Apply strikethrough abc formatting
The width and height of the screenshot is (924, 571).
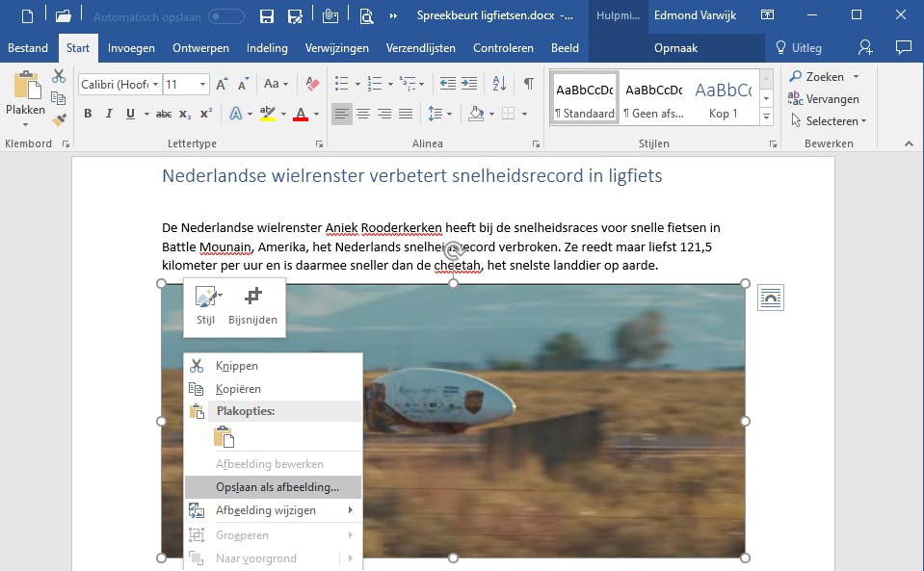[164, 114]
